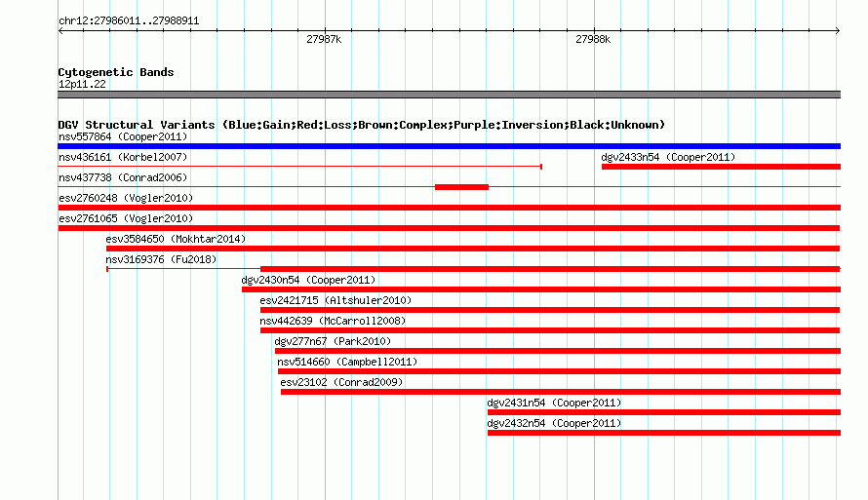The height and width of the screenshot is (500, 868).
Task: Click the nsv557864 (Cooper2011) label
Action: [123, 136]
